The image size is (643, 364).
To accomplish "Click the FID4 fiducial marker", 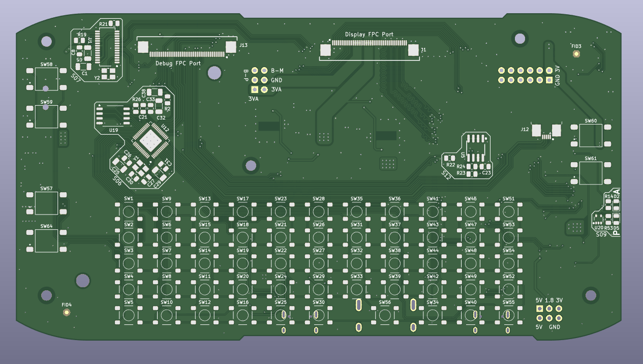I will coord(66,312).
